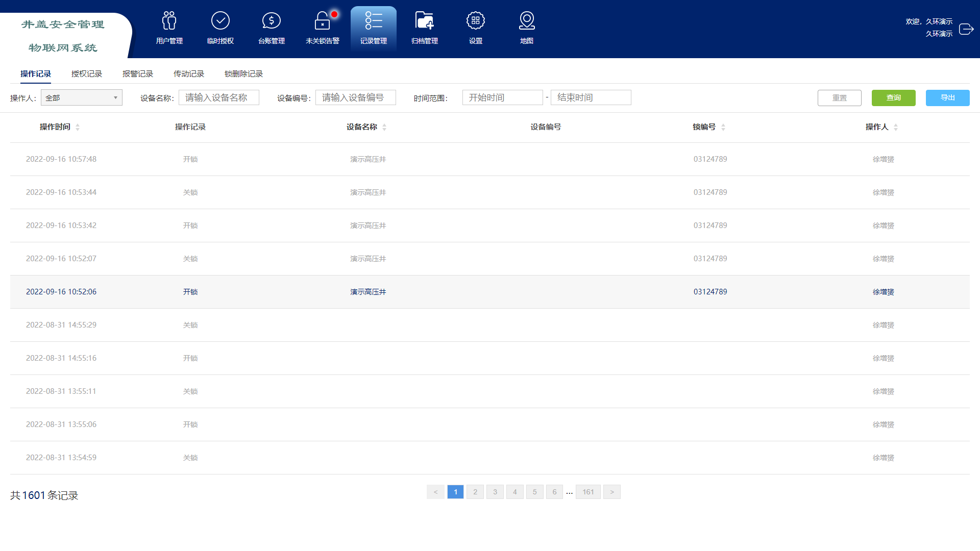Select row timestamped 2022-09-16 10:57:48
Screen dimensions: 980x551
pyautogui.click(x=490, y=159)
